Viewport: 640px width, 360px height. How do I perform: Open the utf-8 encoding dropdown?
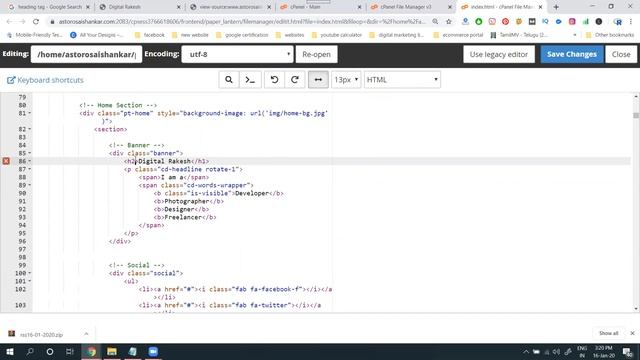[x=237, y=54]
